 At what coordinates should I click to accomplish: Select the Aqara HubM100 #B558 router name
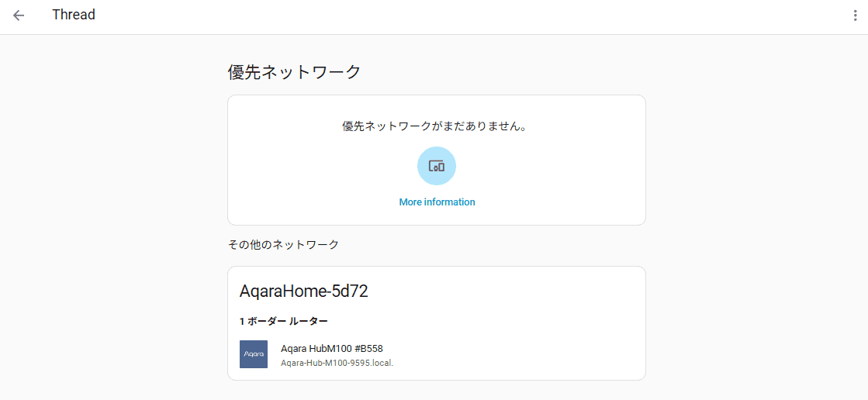point(332,349)
